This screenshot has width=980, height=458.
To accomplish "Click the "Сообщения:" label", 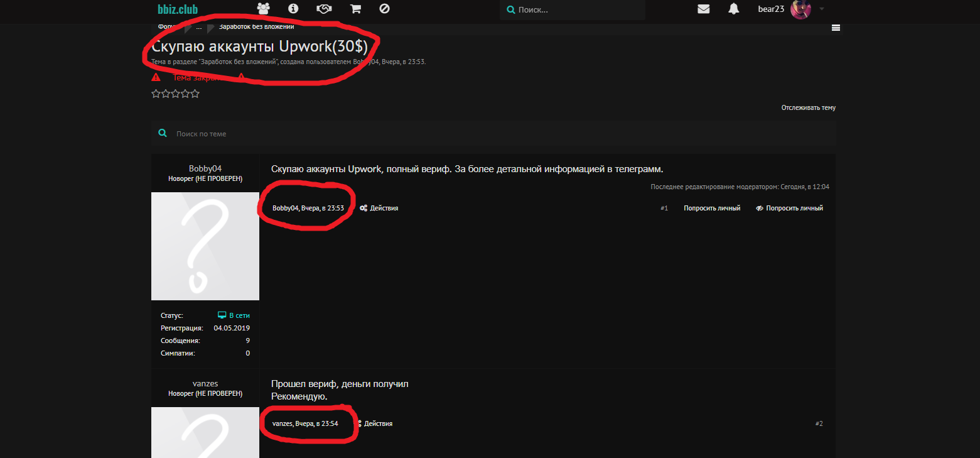I will pos(180,341).
